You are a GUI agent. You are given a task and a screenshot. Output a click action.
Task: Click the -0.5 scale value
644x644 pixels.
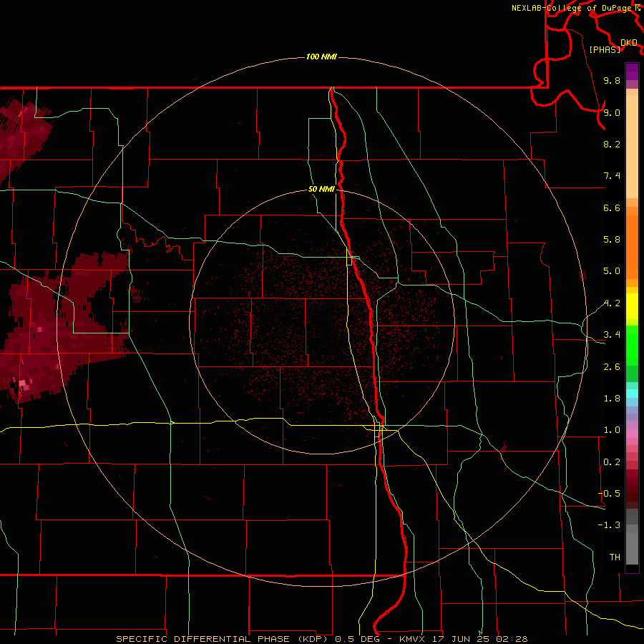[x=609, y=494]
